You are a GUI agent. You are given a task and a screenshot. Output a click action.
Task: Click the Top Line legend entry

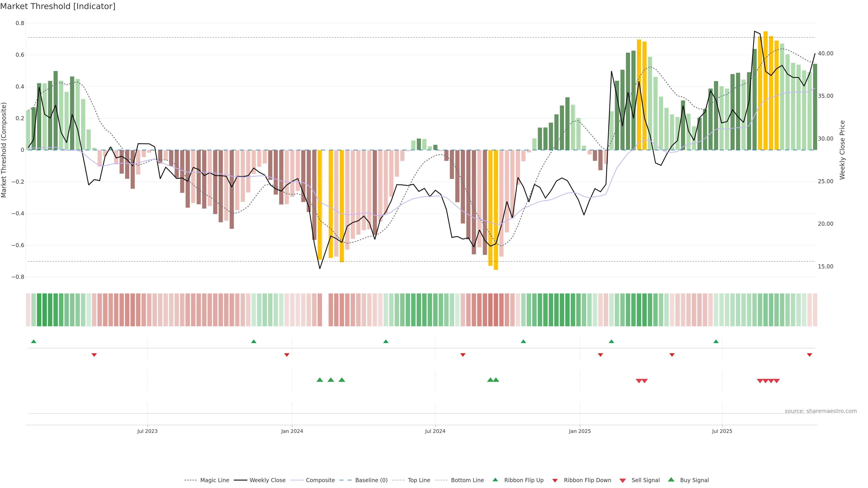tap(419, 480)
